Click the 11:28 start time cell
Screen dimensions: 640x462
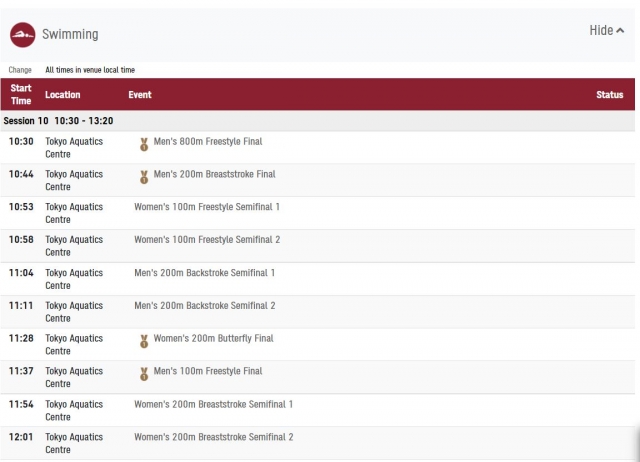pyautogui.click(x=21, y=338)
